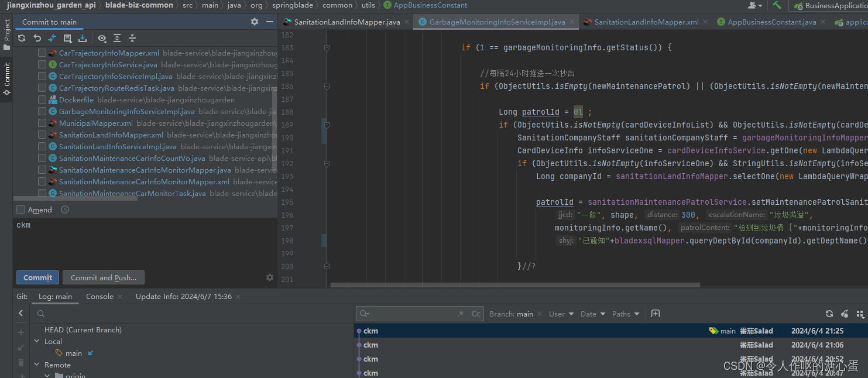
Task: Open Update Info 2024/6/7 15:36 tab
Action: coord(184,296)
